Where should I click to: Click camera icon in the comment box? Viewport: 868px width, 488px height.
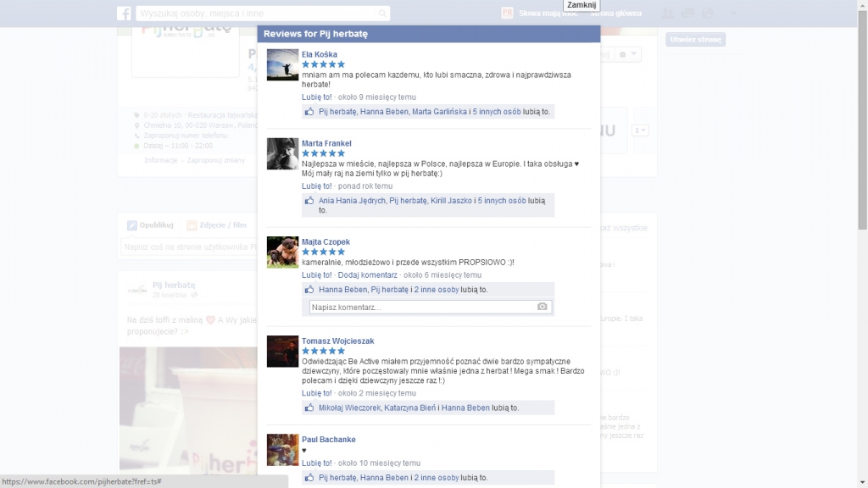click(542, 307)
